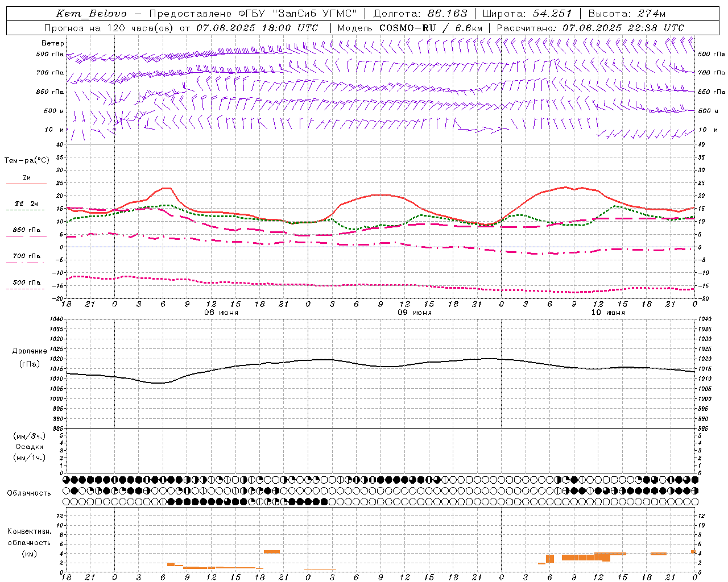728x582 pixels.
Task: Click the 'Облачность' cloudiness label
Action: tap(29, 493)
